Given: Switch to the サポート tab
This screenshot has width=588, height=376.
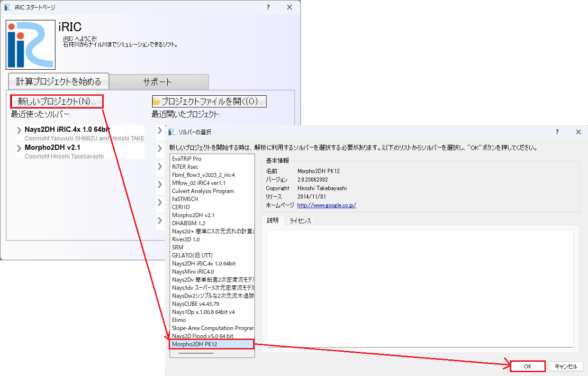Looking at the screenshot, I should pyautogui.click(x=158, y=82).
